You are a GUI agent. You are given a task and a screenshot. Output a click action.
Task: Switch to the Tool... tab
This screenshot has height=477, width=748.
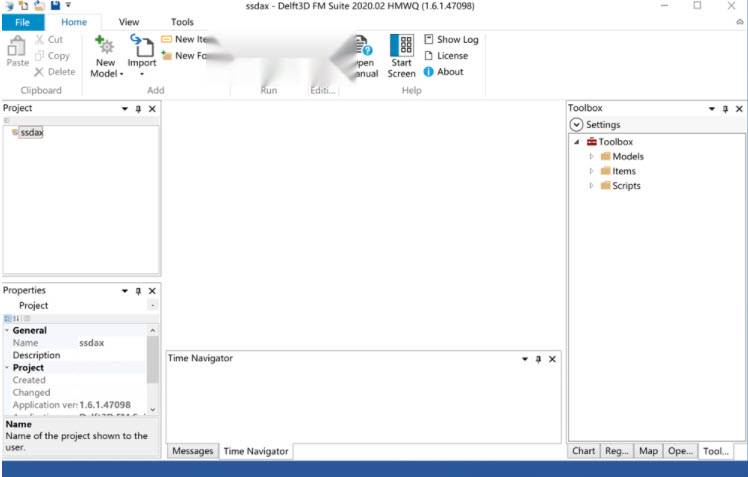pos(716,451)
